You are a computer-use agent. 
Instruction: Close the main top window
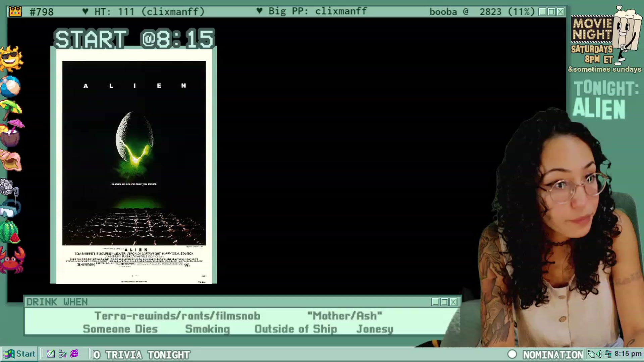[560, 12]
